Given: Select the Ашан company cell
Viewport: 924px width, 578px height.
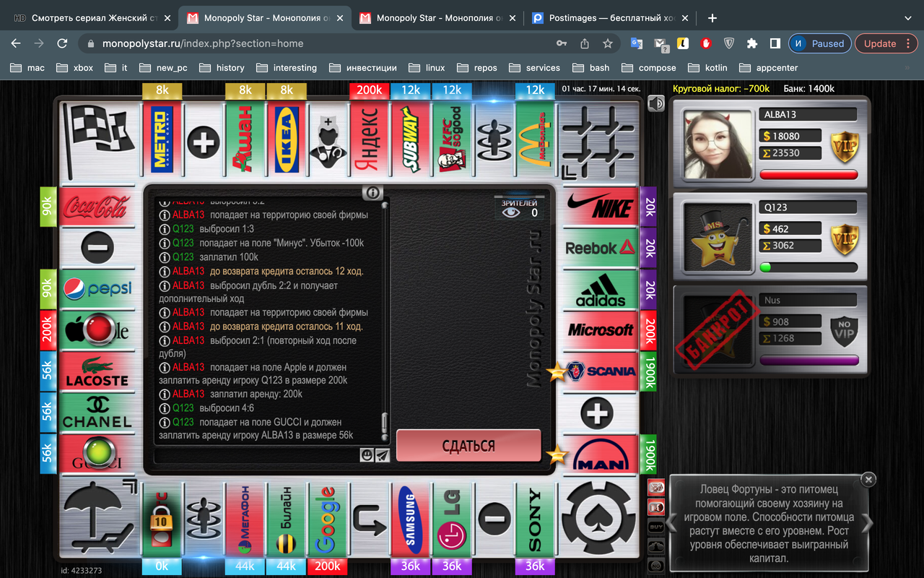Looking at the screenshot, I should coord(245,139).
